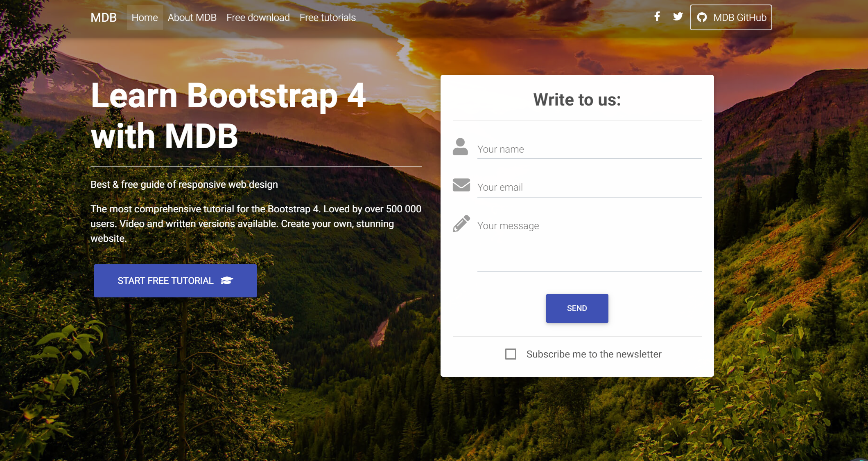Click the Write to us form heading
Viewport: 868px width, 461px height.
577,99
